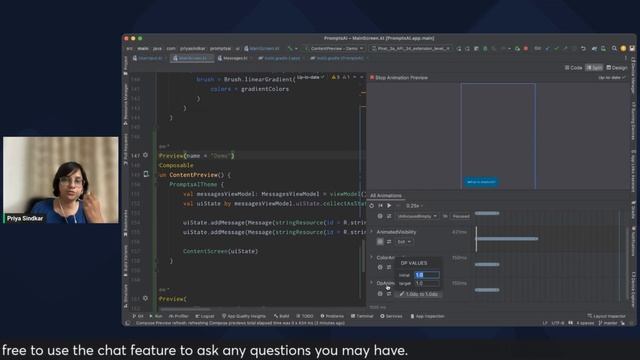Click the run preview gutter icon at line 149
The height and width of the screenshot is (360, 640).
(146, 174)
